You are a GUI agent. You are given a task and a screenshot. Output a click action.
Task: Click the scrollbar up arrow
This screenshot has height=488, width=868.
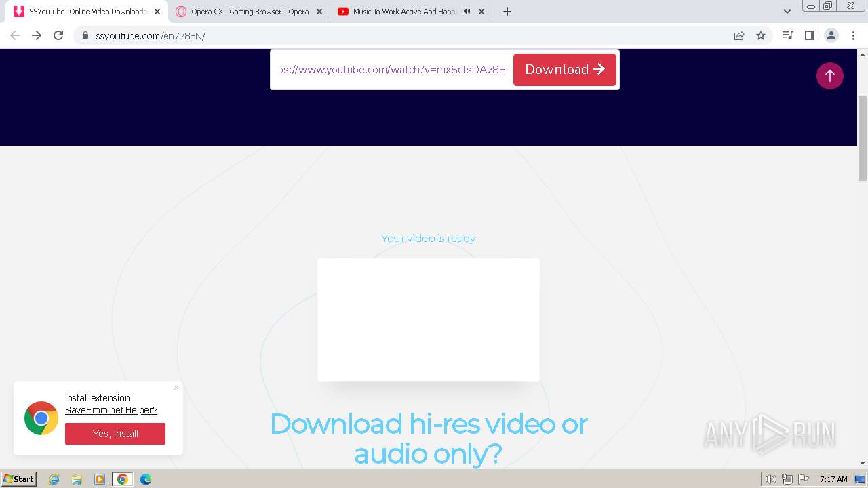pyautogui.click(x=863, y=54)
